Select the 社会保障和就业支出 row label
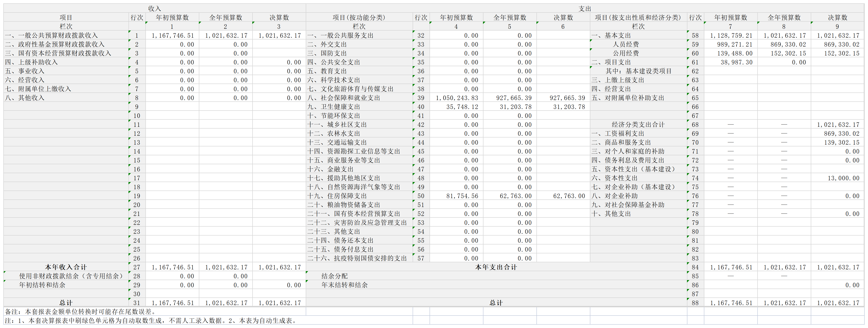 click(x=344, y=98)
